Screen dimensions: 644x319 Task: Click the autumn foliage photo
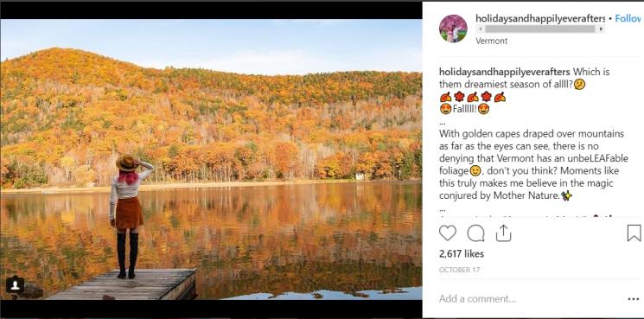pos(211,159)
